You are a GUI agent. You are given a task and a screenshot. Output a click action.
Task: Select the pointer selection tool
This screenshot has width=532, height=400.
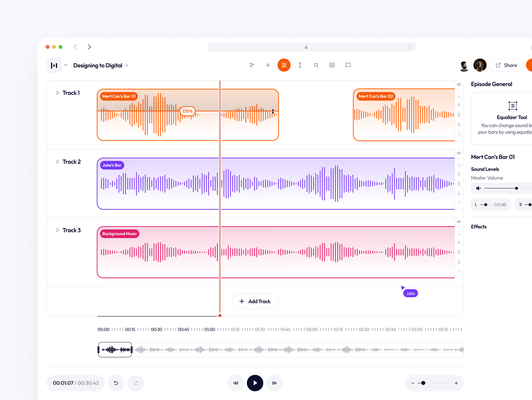click(x=252, y=65)
